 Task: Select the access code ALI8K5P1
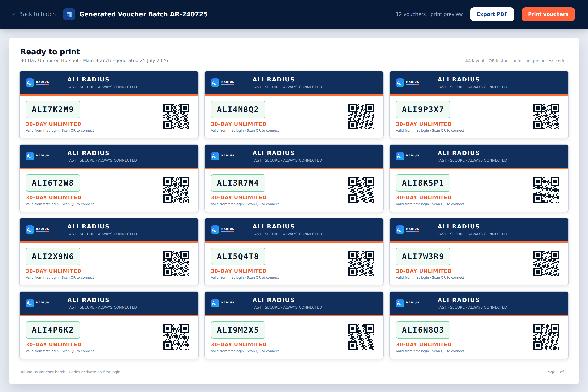[x=423, y=183]
